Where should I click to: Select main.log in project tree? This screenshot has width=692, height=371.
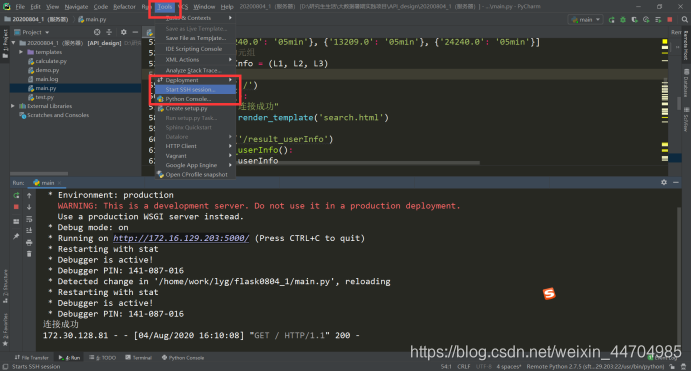(x=47, y=79)
